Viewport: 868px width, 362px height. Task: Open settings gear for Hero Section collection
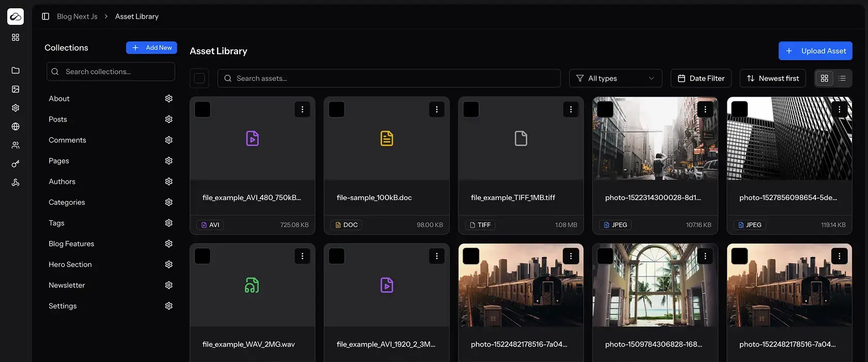[x=169, y=264]
